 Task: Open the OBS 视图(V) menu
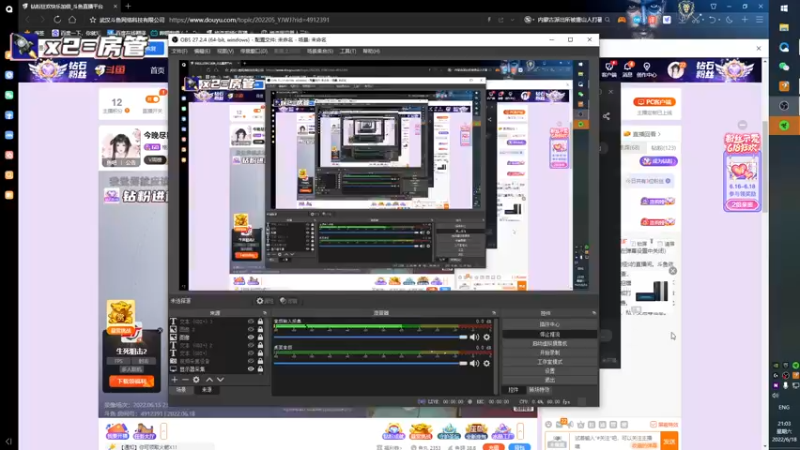(225, 52)
